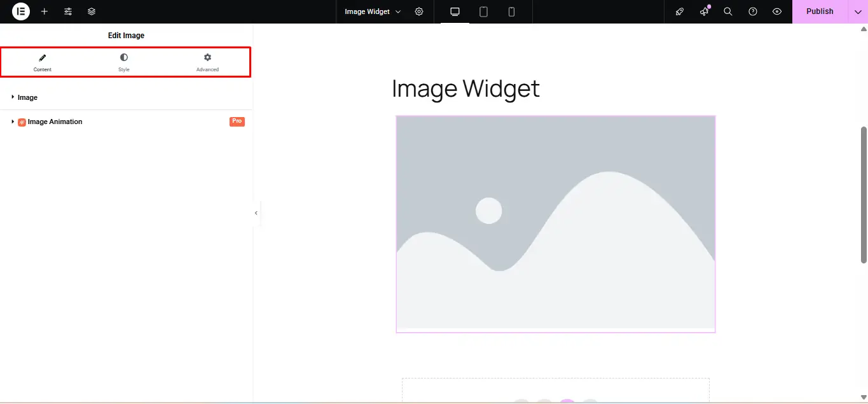Screen dimensions: 868x404
Task: Open the Publish options dropdown arrow
Action: point(858,11)
